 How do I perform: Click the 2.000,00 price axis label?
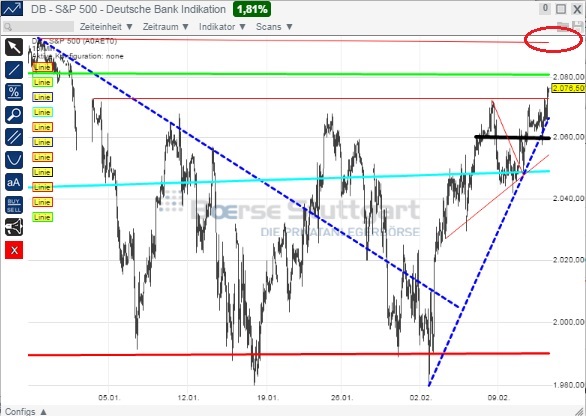(x=568, y=322)
